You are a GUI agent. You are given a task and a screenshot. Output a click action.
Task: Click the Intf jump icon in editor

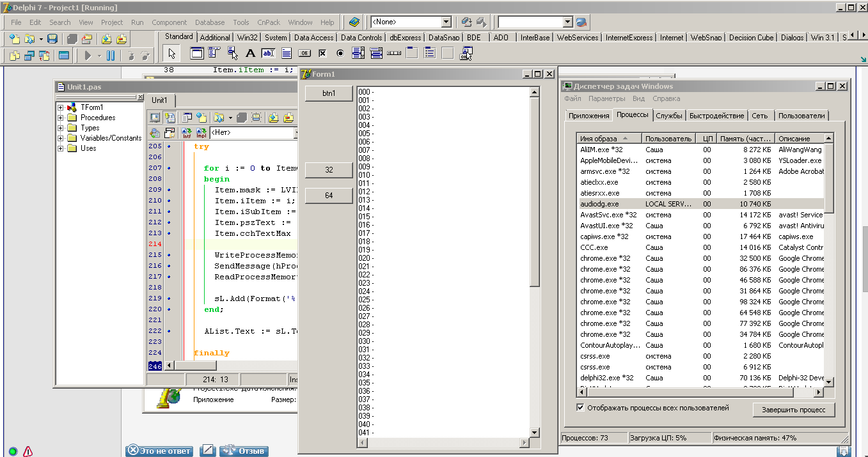coord(187,133)
